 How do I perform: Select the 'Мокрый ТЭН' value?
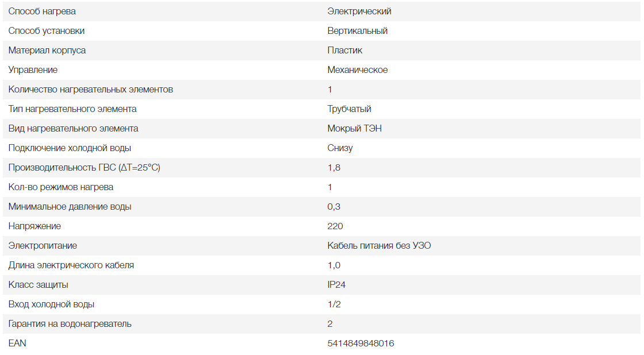[354, 129]
